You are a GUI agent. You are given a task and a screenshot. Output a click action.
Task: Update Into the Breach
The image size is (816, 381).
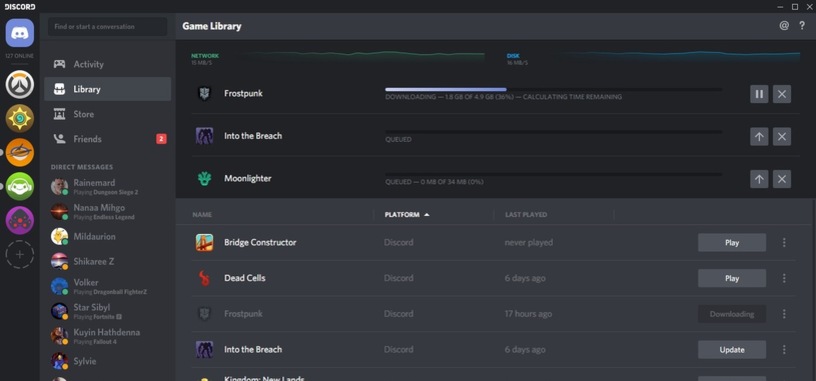[x=732, y=350]
